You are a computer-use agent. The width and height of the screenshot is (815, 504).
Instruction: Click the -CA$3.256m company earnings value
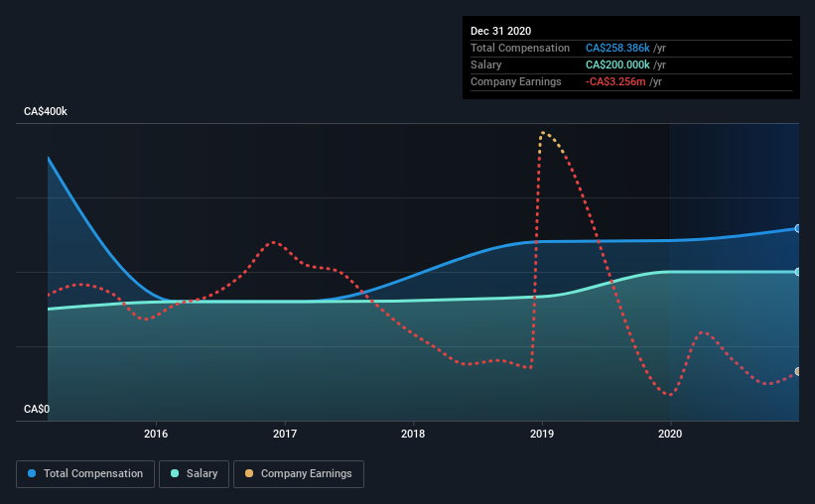615,81
